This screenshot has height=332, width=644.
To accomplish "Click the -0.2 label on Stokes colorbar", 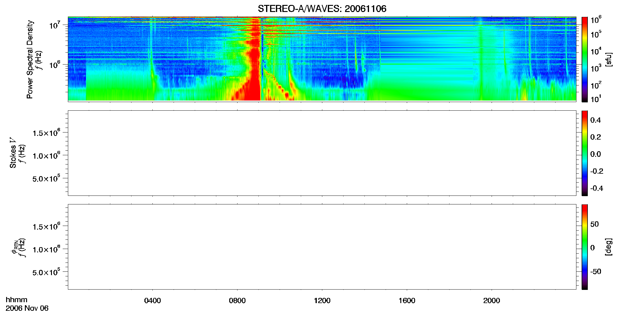I will pyautogui.click(x=597, y=171).
